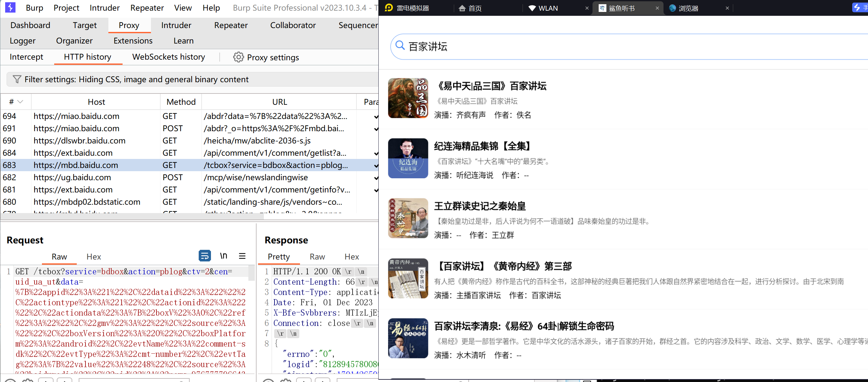
Task: Toggle non-printable characters \n in Request pane
Action: pos(224,256)
